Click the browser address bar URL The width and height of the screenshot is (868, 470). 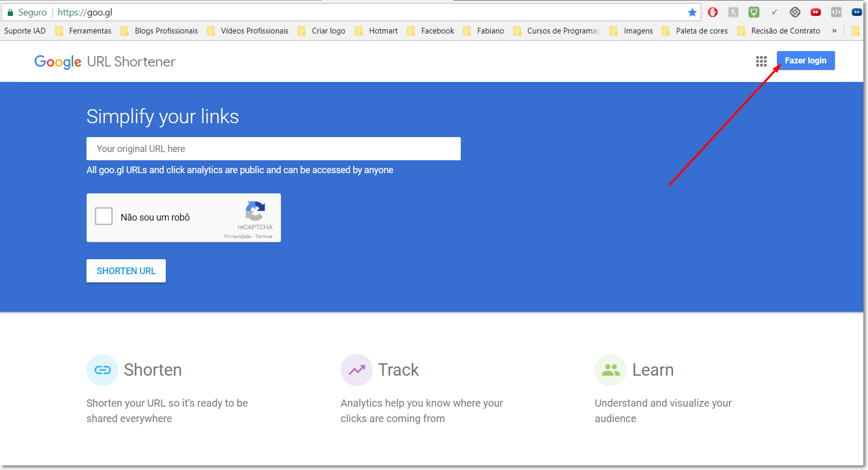pyautogui.click(x=85, y=12)
